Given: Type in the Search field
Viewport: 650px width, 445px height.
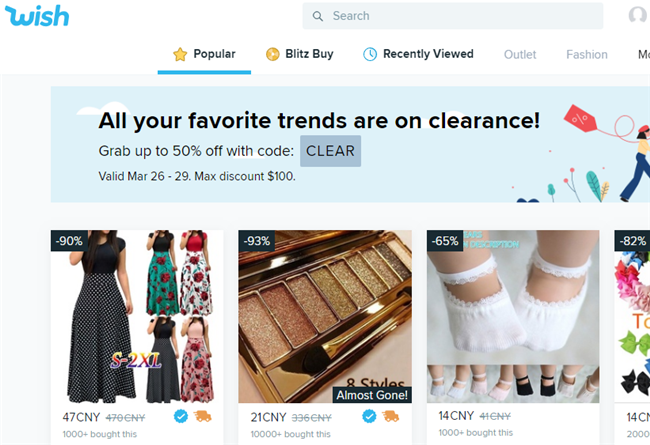Looking at the screenshot, I should pyautogui.click(x=460, y=16).
